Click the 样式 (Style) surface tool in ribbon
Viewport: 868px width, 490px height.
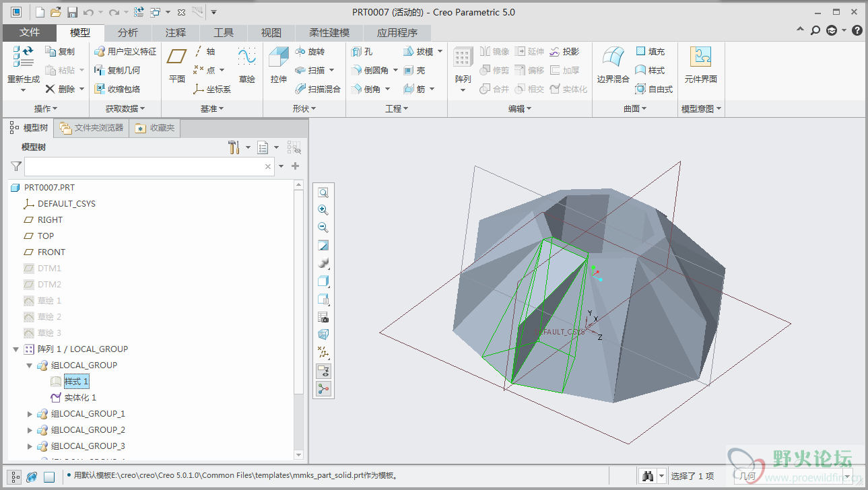[x=650, y=70]
